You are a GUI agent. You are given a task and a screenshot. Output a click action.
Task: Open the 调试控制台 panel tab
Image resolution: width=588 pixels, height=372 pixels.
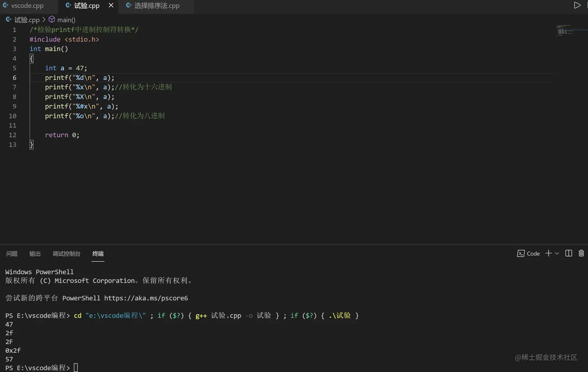click(66, 254)
